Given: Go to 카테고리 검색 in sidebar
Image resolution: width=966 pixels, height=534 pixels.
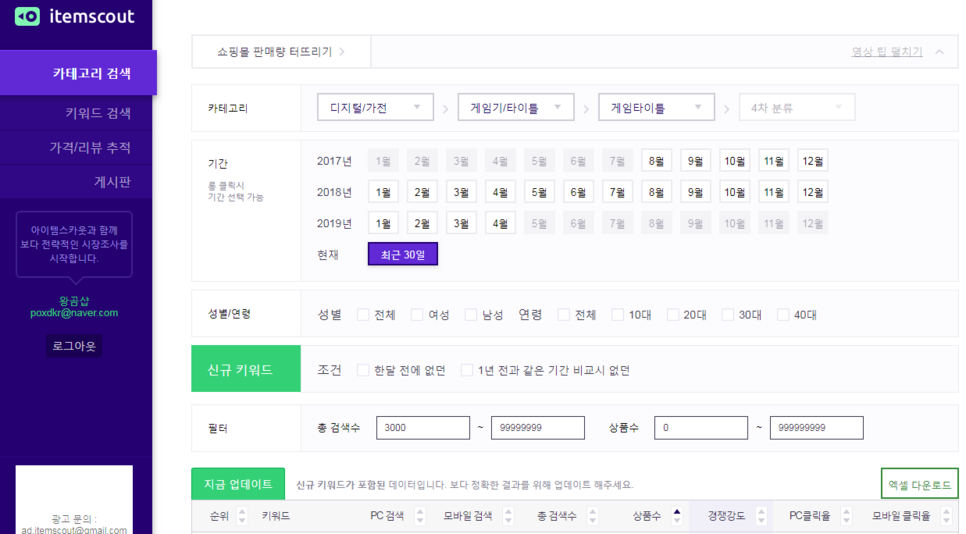Looking at the screenshot, I should tap(78, 73).
